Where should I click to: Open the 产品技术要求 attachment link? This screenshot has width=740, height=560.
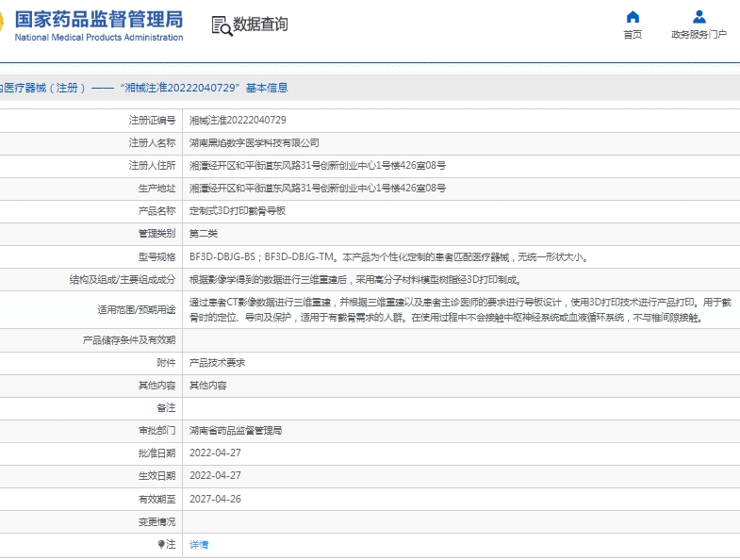(217, 363)
